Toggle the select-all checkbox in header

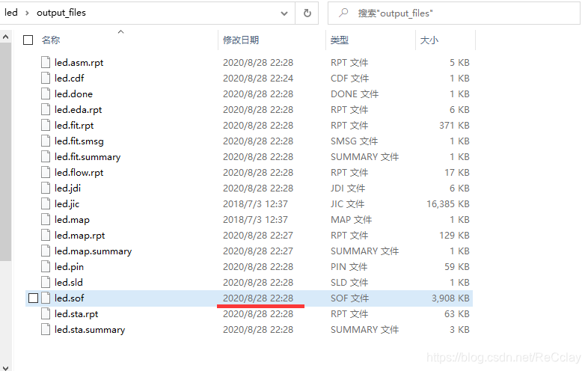click(28, 40)
